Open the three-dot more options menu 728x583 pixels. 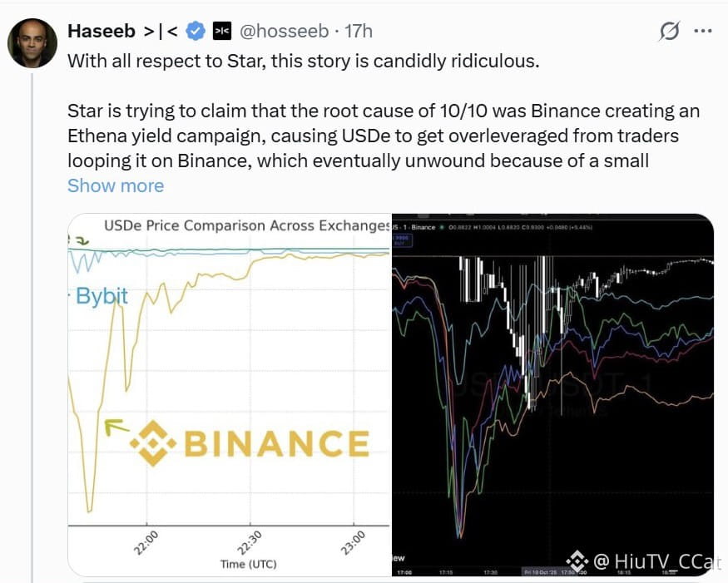[703, 31]
